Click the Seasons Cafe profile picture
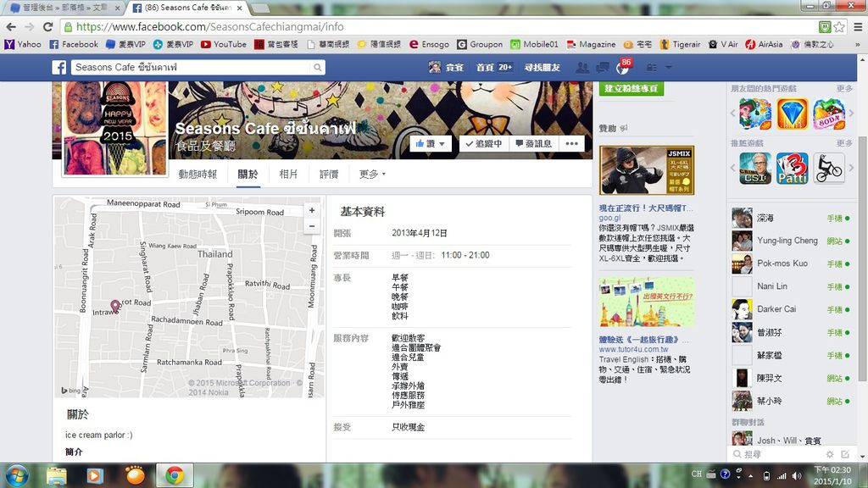The width and height of the screenshot is (868, 488). click(x=115, y=128)
